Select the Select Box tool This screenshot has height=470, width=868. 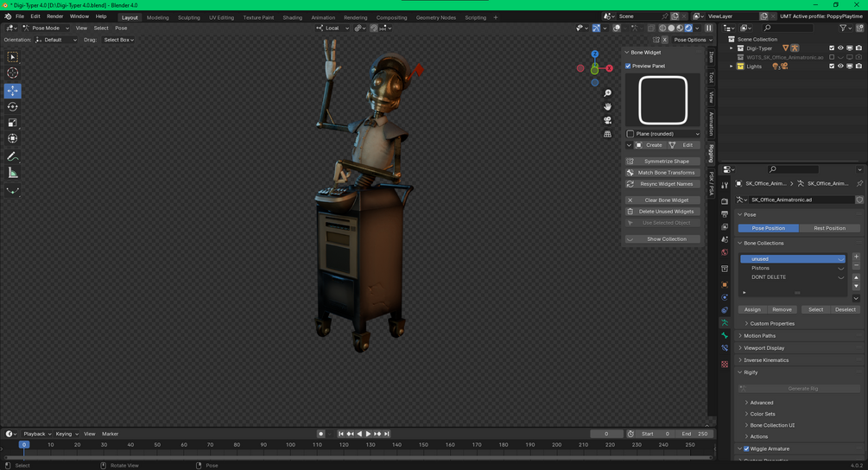click(x=12, y=57)
